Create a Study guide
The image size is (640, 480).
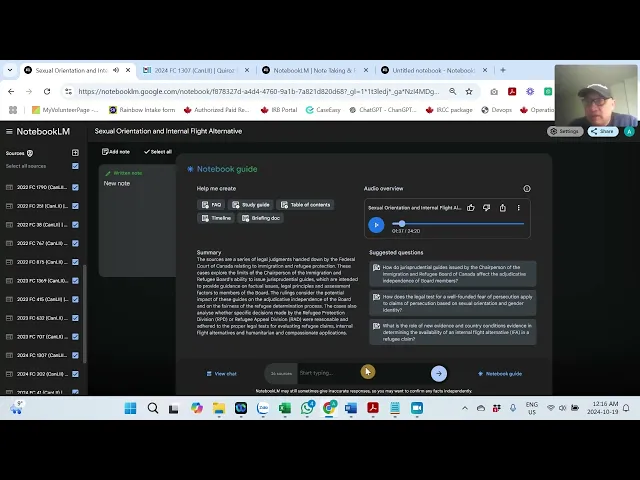tap(251, 205)
